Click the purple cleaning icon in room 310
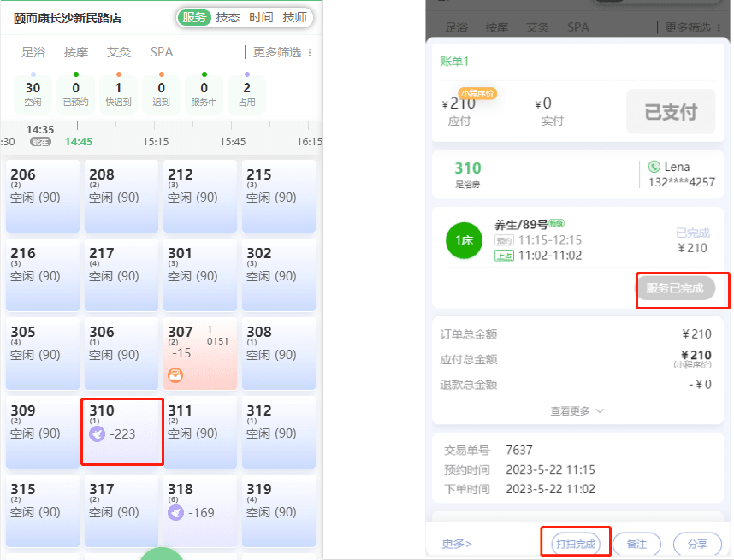This screenshot has height=560, width=734. point(97,434)
